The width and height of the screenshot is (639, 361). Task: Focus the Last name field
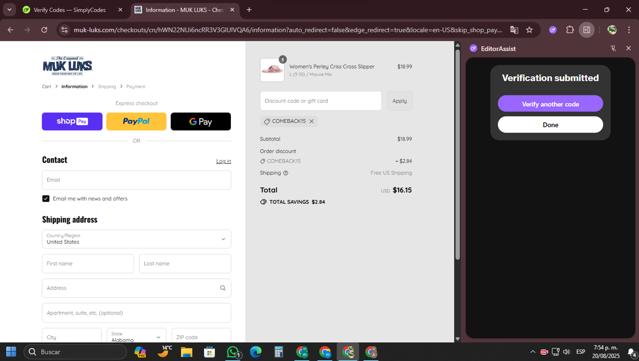coord(185,264)
